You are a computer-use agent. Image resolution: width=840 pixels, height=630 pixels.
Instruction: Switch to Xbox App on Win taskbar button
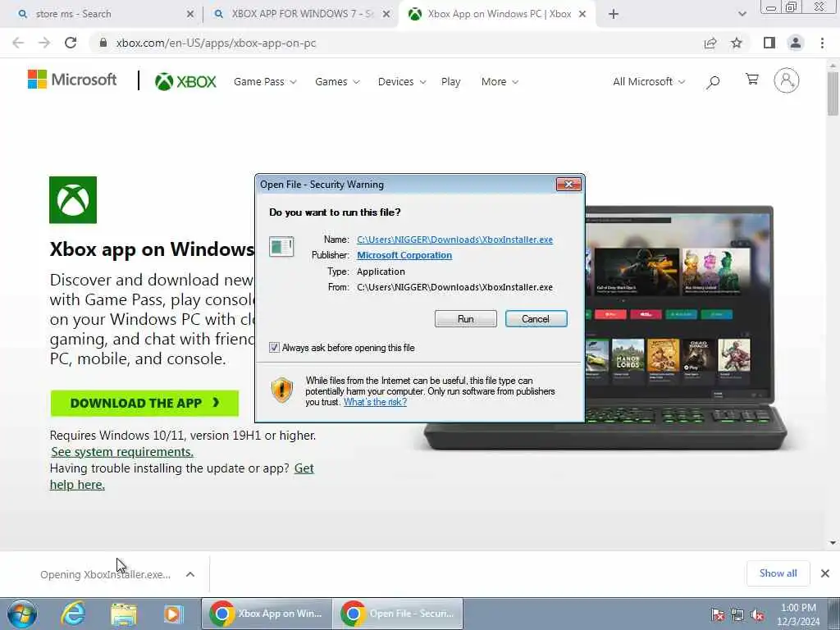point(267,614)
